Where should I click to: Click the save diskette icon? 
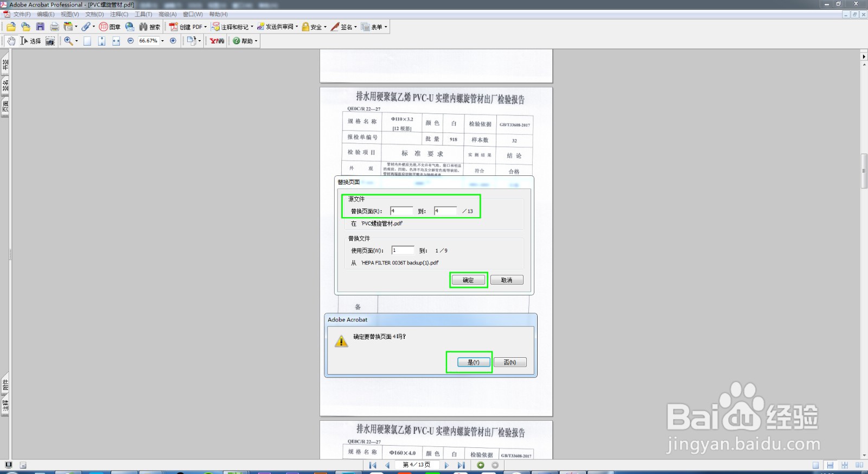tap(40, 27)
